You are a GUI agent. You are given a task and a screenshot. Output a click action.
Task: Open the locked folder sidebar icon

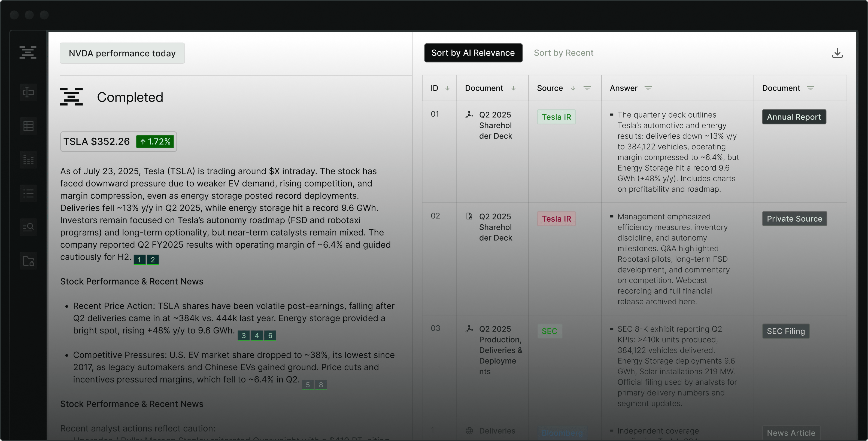click(28, 261)
